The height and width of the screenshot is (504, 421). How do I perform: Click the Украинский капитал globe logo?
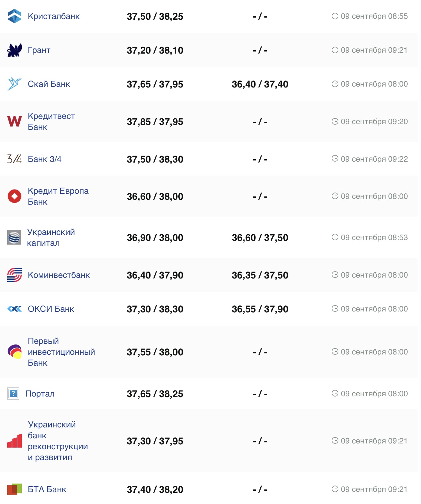(x=14, y=237)
